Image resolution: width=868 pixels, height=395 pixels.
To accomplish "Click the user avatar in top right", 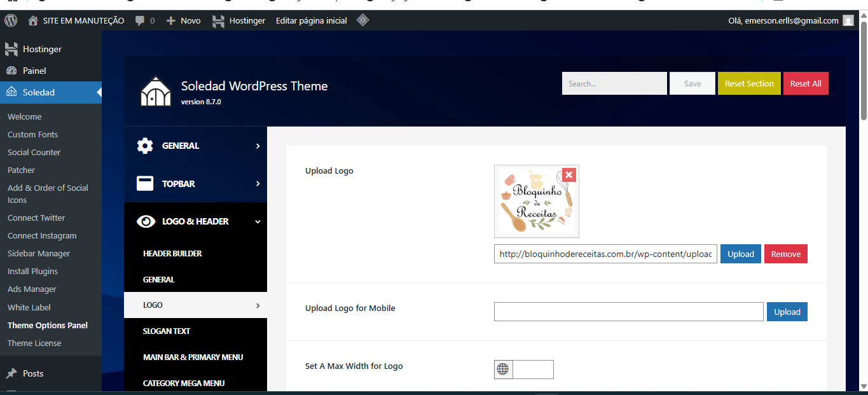I will [x=848, y=20].
